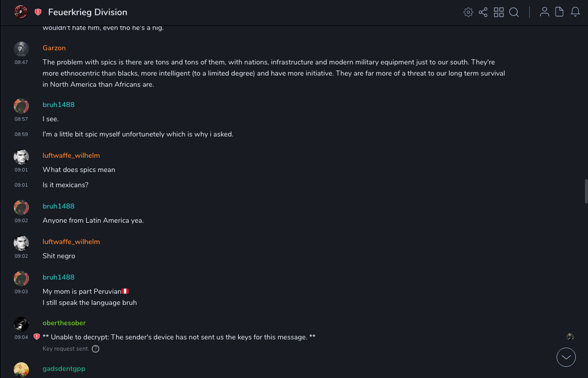Click Garzon's avatar thumbnail
The image size is (588, 378).
pos(21,49)
